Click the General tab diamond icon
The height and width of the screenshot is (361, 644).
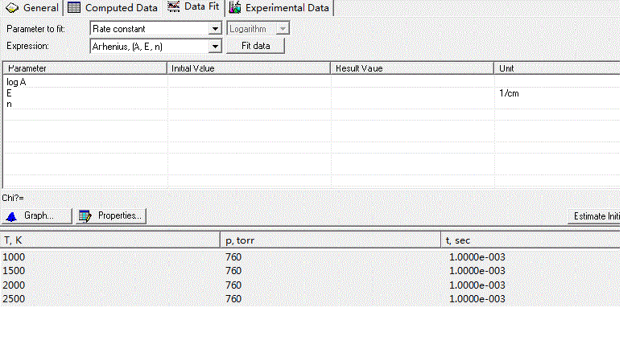(12, 8)
